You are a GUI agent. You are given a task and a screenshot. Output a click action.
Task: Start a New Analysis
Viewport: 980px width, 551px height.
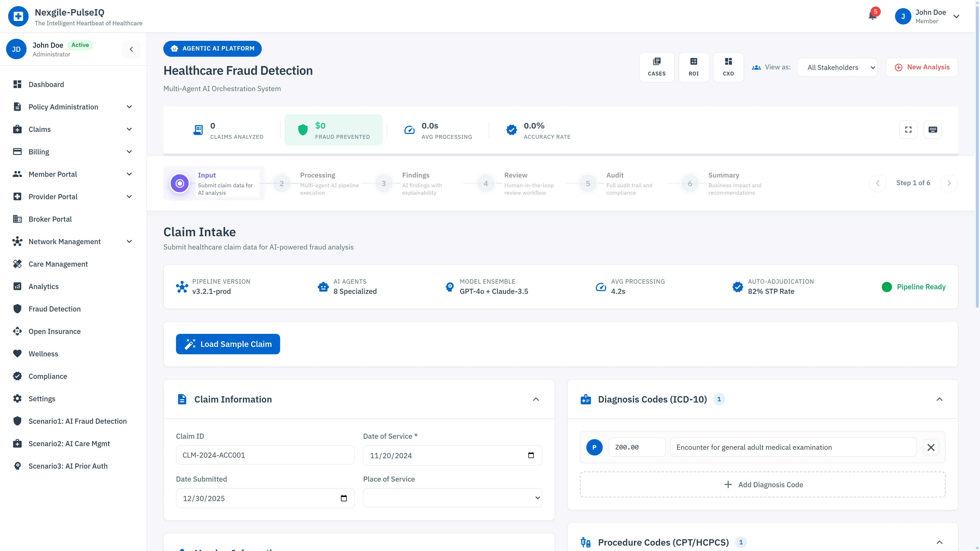pos(922,67)
